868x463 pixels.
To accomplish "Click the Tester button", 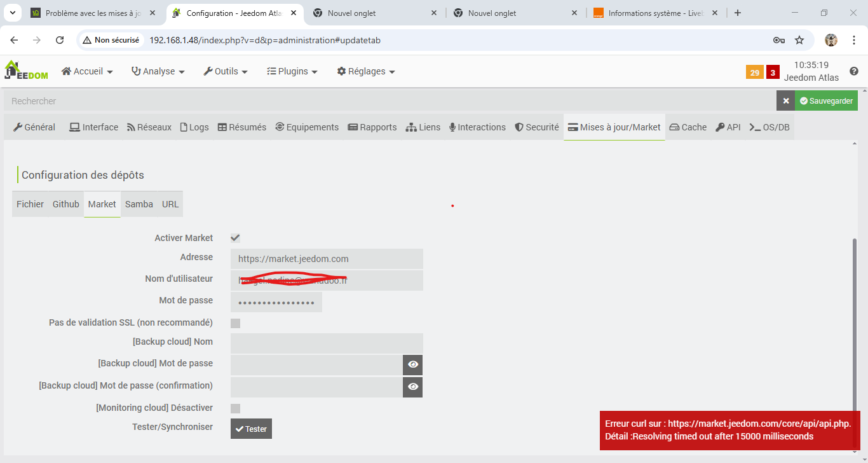I will 251,429.
